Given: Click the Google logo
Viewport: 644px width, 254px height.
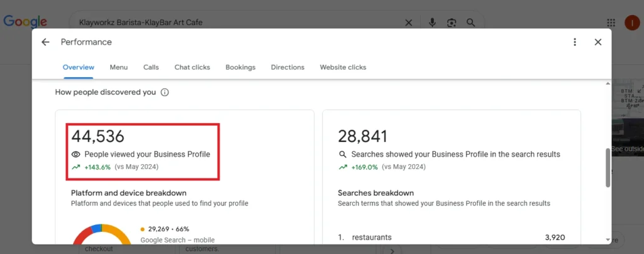Looking at the screenshot, I should coord(25,22).
